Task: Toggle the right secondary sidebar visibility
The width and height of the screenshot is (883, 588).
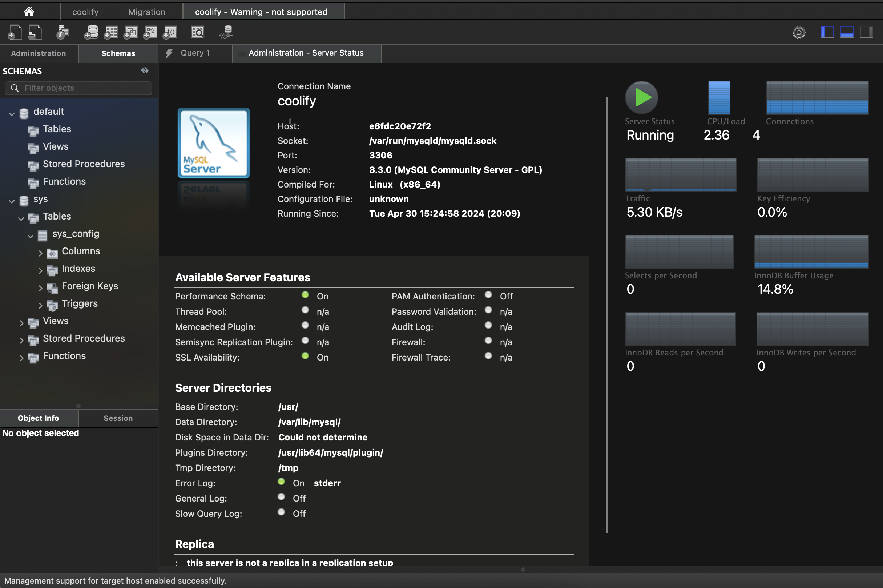Action: (866, 32)
